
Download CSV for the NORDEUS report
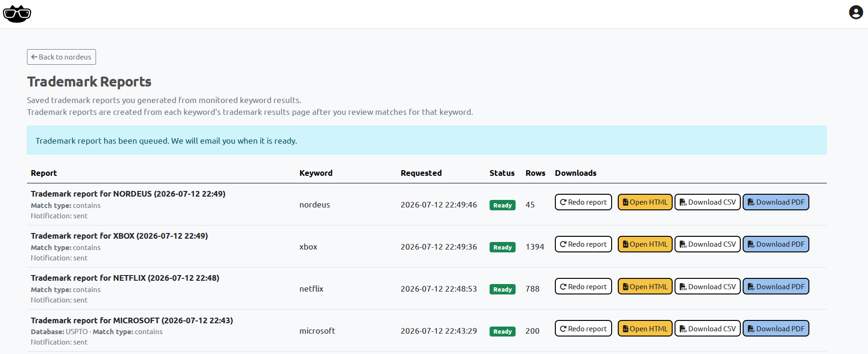pos(707,202)
